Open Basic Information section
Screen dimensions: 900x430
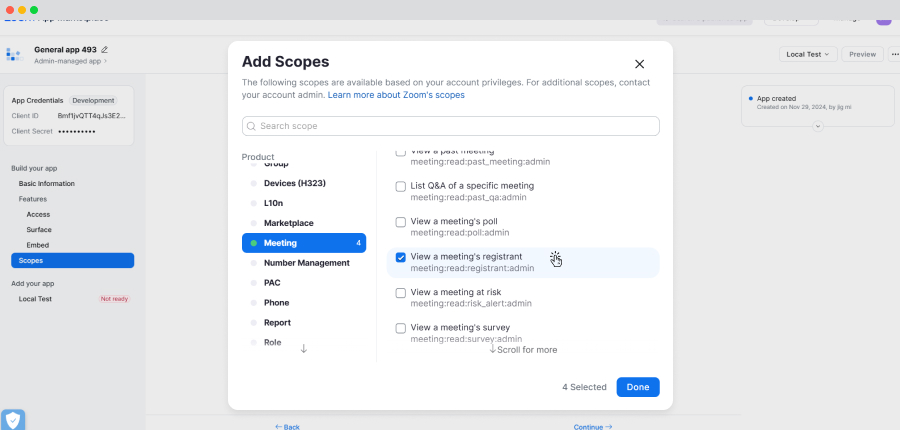[46, 184]
